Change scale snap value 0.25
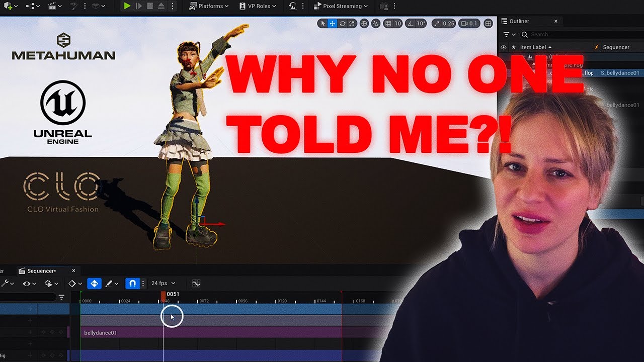The height and width of the screenshot is (362, 644). coord(448,24)
